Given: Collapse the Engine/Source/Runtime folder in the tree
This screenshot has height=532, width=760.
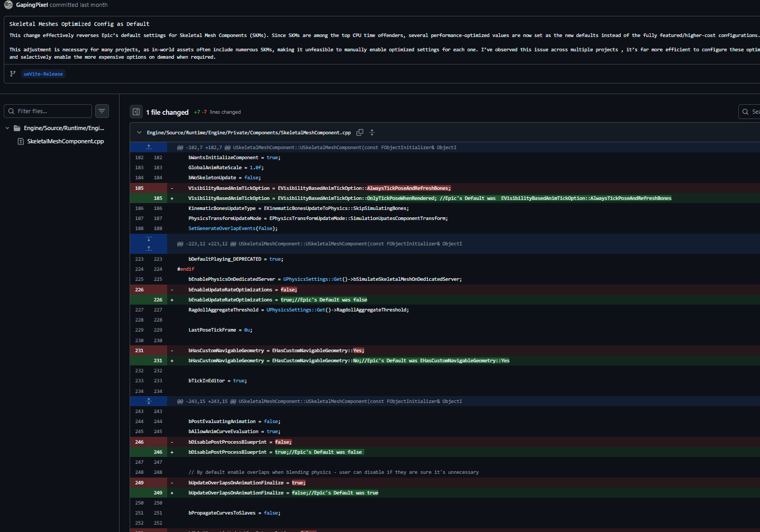Looking at the screenshot, I should pyautogui.click(x=7, y=128).
